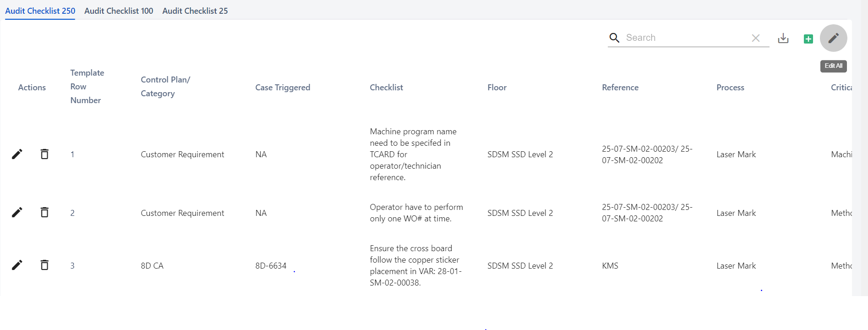The height and width of the screenshot is (330, 868).
Task: Click the download export icon
Action: (783, 38)
